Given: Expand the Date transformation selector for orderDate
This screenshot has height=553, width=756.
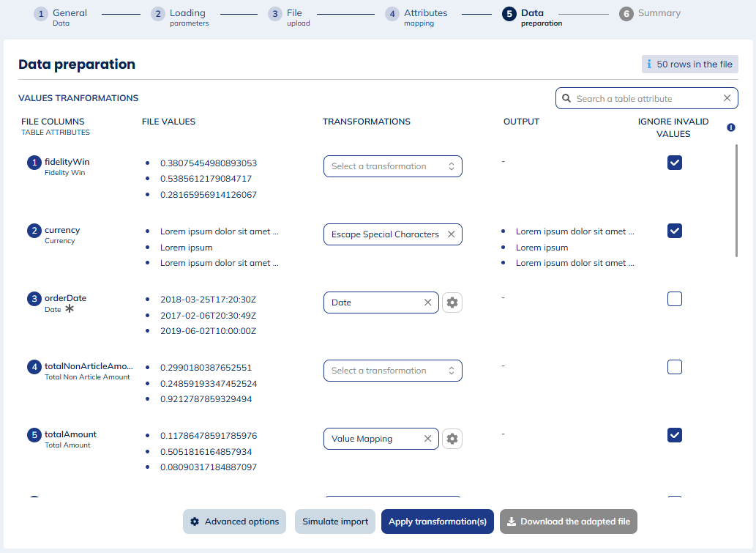Looking at the screenshot, I should point(373,303).
